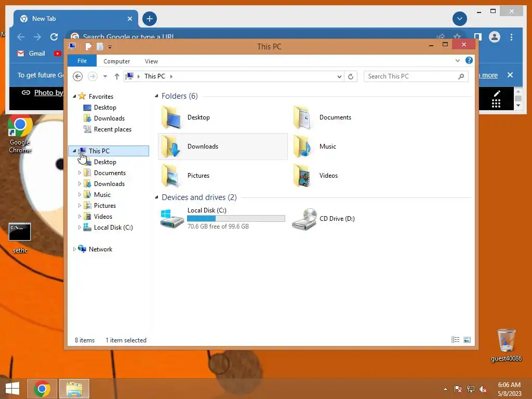Click Photo by link in Chrome
The image size is (532, 399).
click(48, 92)
